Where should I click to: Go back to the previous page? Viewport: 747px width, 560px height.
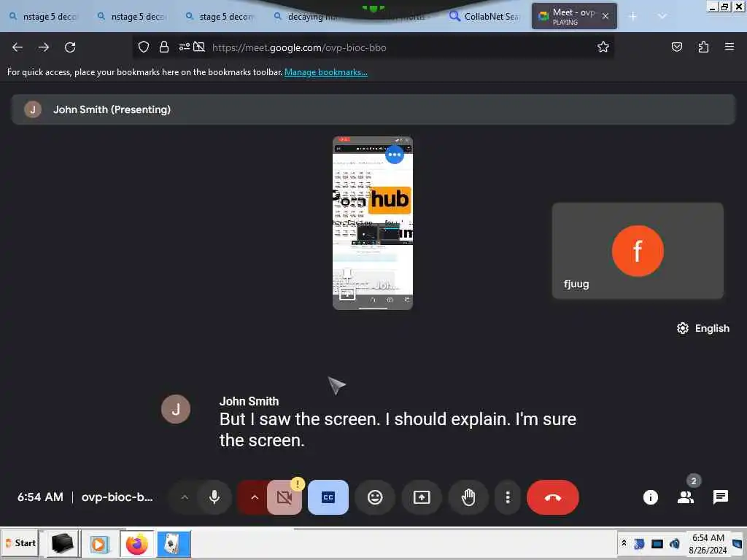coord(18,47)
